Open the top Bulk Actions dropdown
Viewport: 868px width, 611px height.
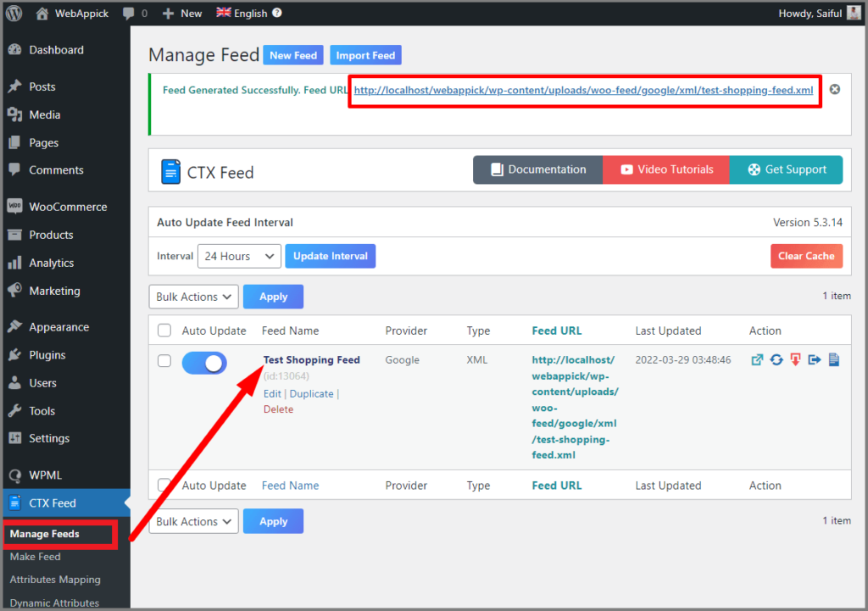click(194, 297)
